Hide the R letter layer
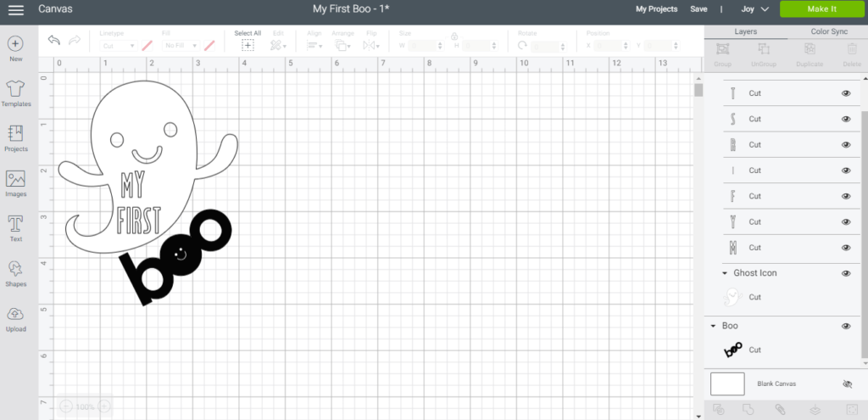868x420 pixels. pos(846,144)
